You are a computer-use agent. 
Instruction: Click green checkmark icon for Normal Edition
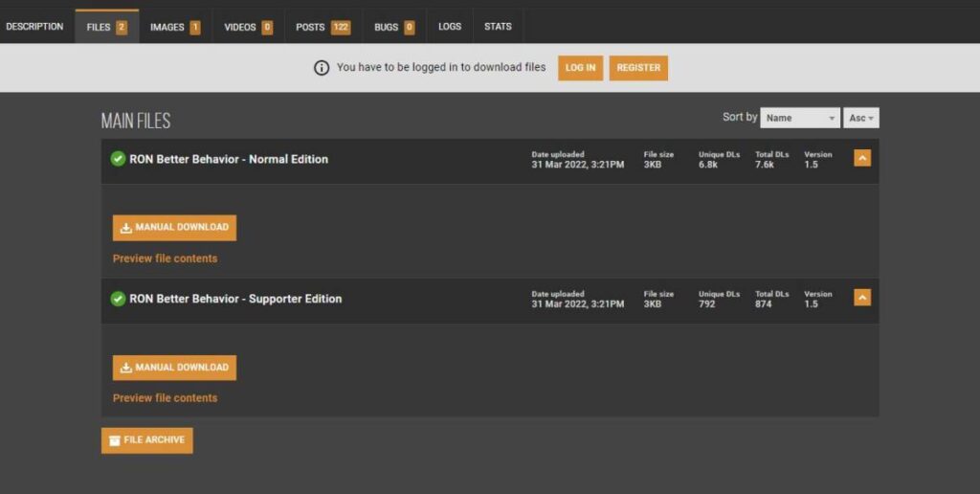pos(118,159)
